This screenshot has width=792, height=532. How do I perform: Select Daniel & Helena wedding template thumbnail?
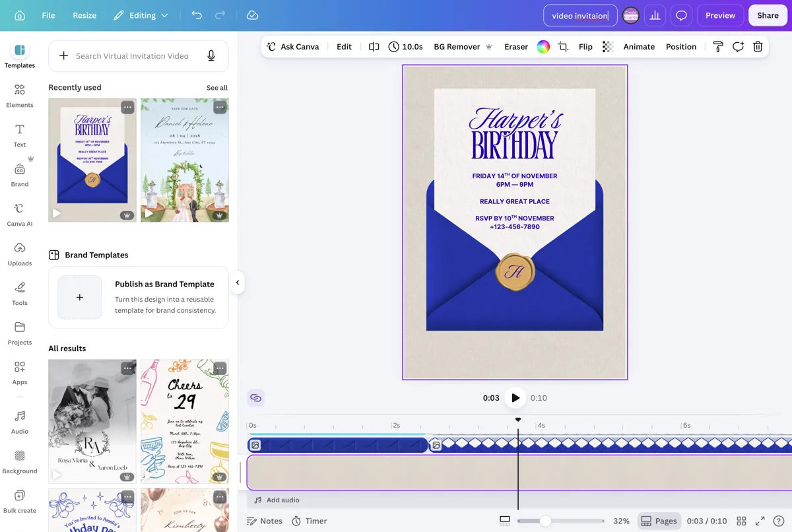pyautogui.click(x=185, y=160)
